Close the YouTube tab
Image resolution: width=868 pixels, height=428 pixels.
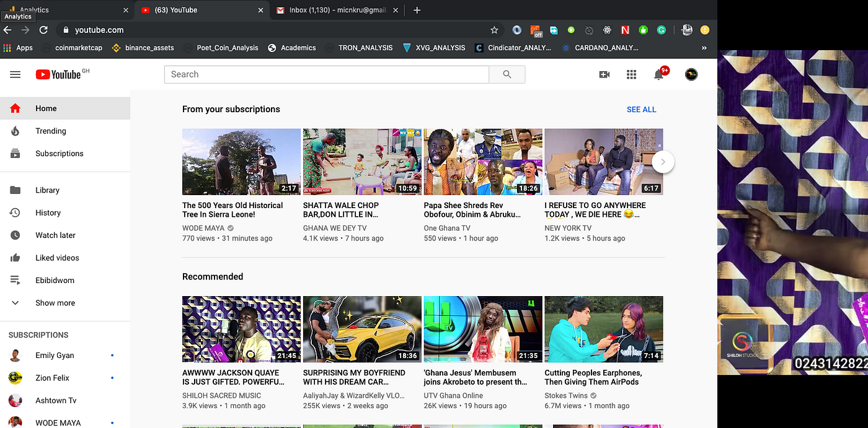point(260,11)
